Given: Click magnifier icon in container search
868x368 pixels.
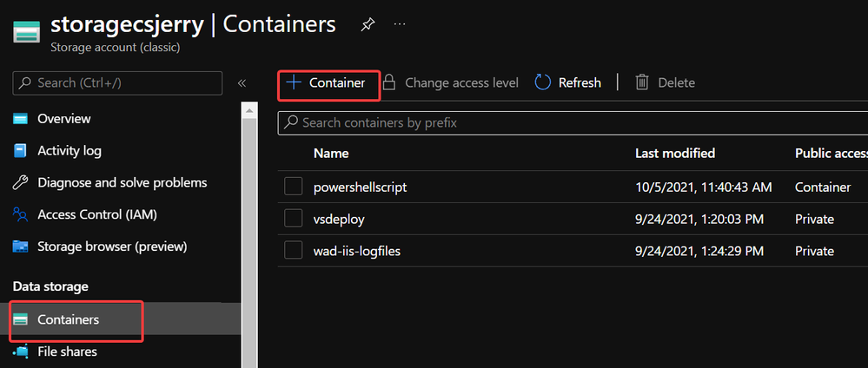Looking at the screenshot, I should [291, 123].
